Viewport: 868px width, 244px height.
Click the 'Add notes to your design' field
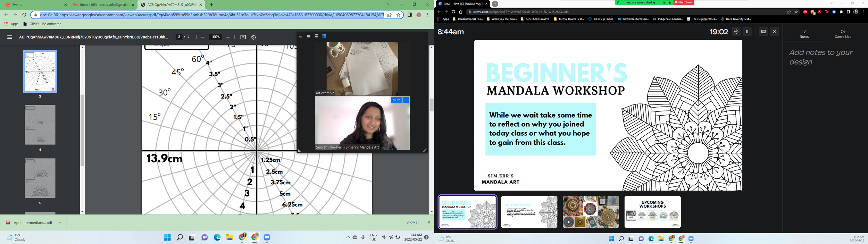click(821, 57)
